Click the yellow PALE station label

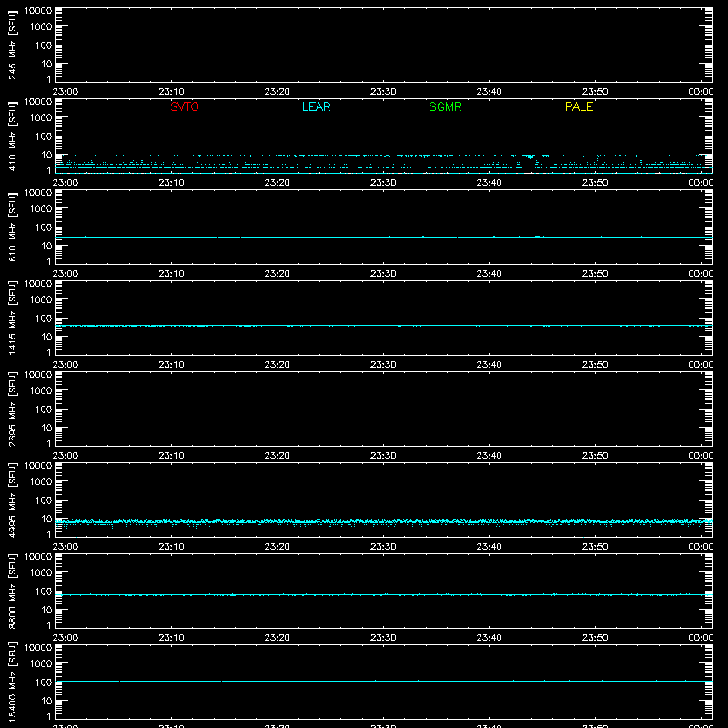coord(579,106)
